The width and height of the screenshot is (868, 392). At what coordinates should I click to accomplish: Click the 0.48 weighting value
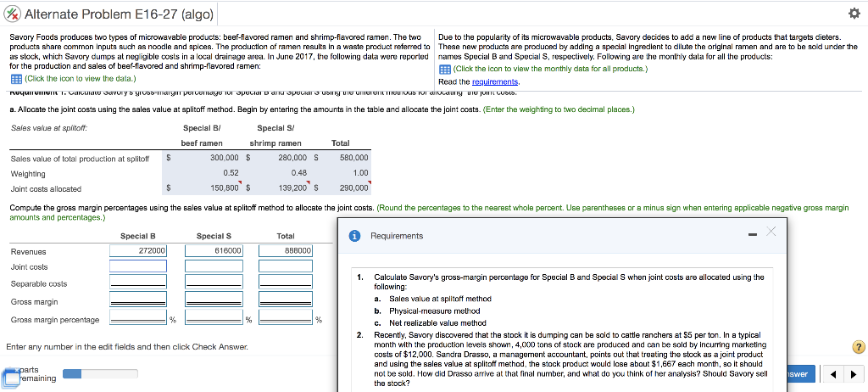[299, 173]
